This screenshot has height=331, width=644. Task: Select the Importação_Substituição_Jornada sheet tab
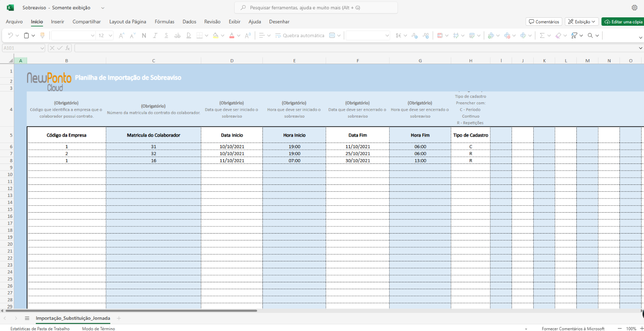click(73, 318)
